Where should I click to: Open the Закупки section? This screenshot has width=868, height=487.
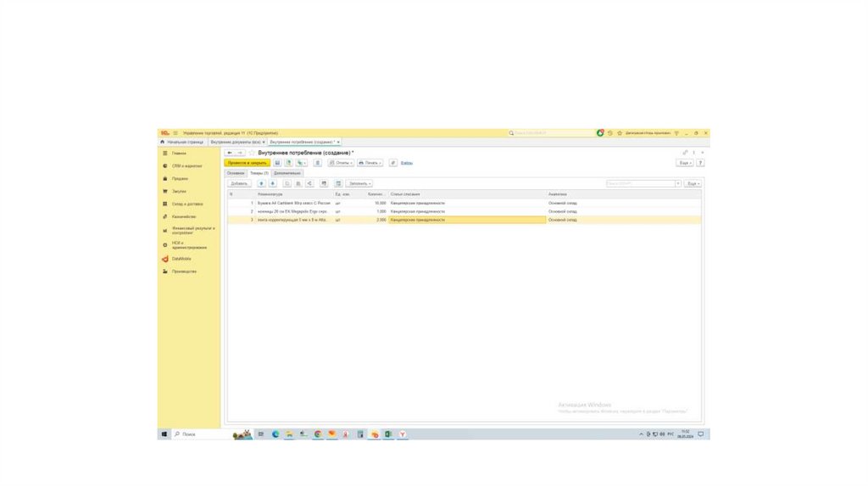tap(179, 191)
